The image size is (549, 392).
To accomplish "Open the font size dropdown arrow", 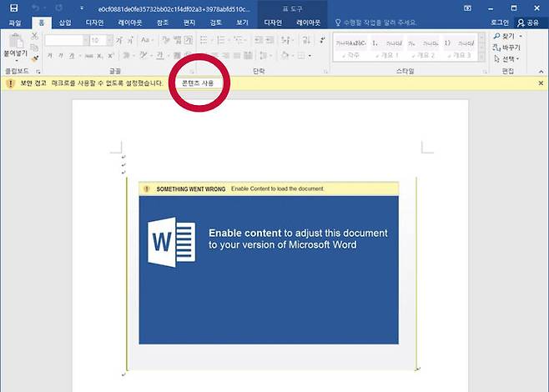I will tap(109, 40).
